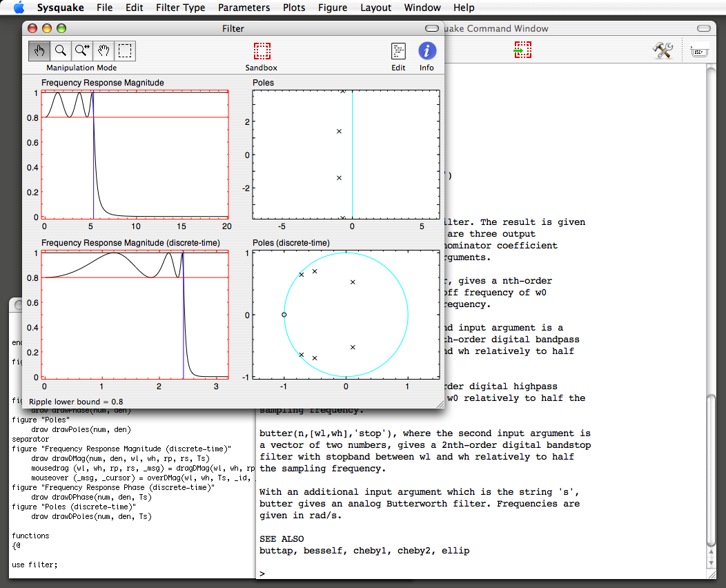The image size is (726, 588).
Task: Click the Command Window vertical scrollbar thumb
Action: tap(712, 470)
